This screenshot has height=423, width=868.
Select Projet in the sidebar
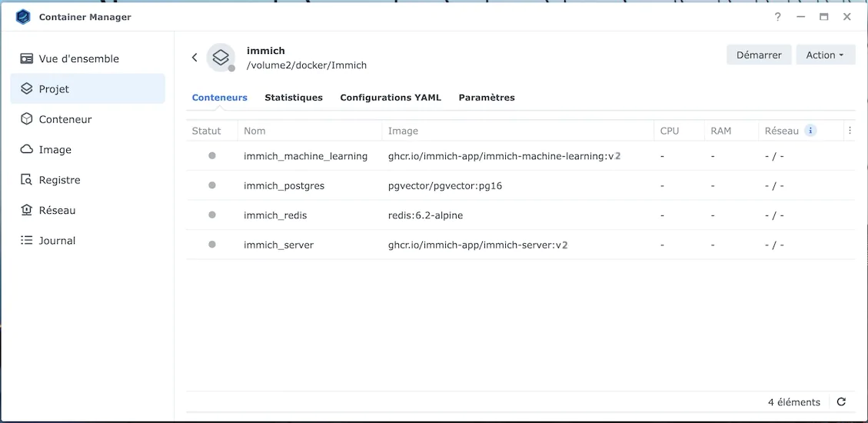point(88,88)
